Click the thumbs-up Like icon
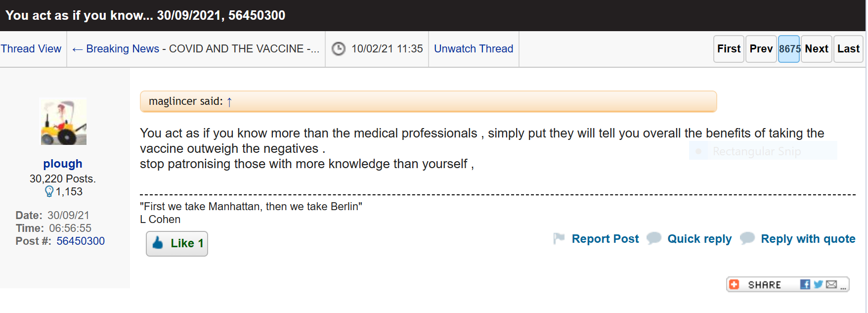Viewport: 868px width, 313px height. point(158,243)
